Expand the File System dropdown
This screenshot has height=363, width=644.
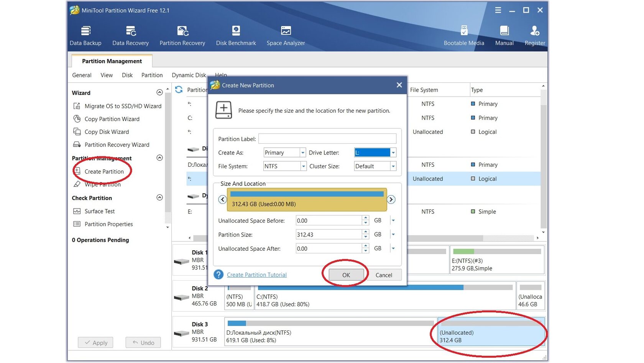tap(303, 166)
